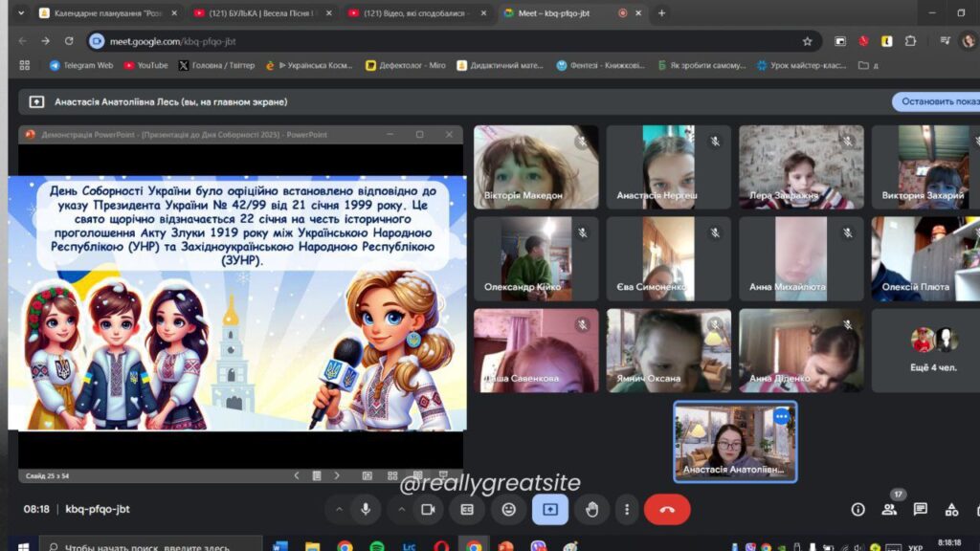The width and height of the screenshot is (980, 551).
Task: Toggle the camera in Meet toolbar
Action: pyautogui.click(x=428, y=510)
